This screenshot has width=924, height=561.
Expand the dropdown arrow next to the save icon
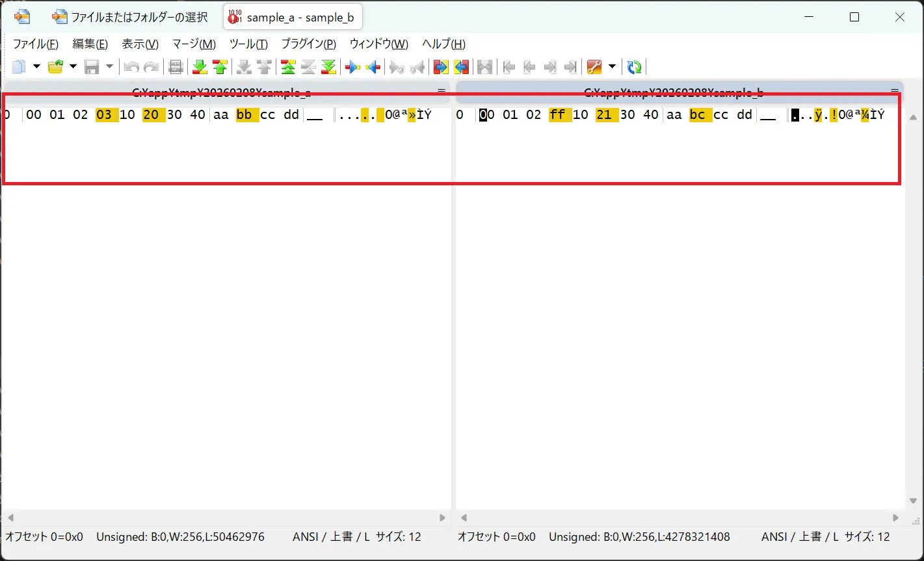coord(109,66)
